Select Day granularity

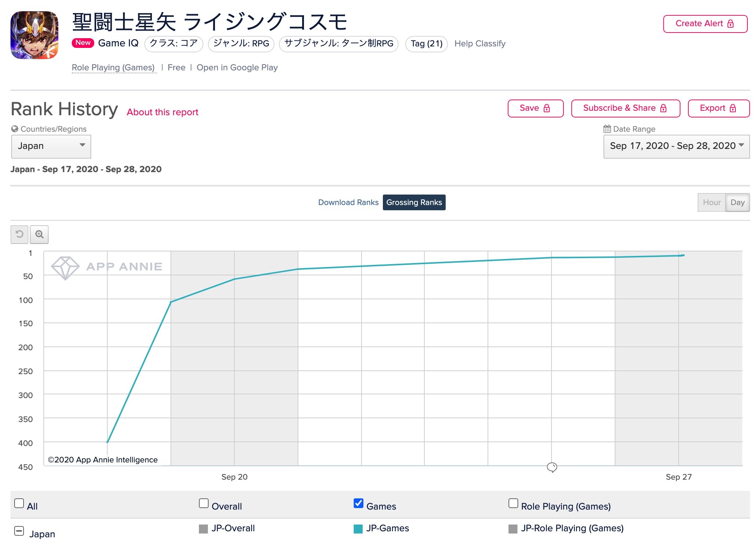click(737, 202)
